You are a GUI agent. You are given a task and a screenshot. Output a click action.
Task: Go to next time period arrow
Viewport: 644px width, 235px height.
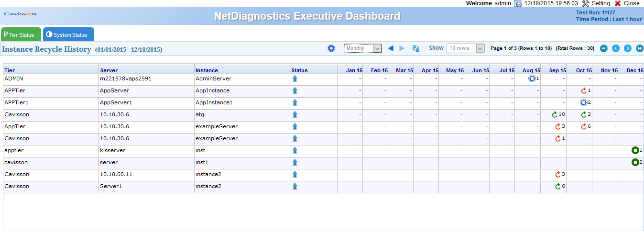pyautogui.click(x=402, y=48)
